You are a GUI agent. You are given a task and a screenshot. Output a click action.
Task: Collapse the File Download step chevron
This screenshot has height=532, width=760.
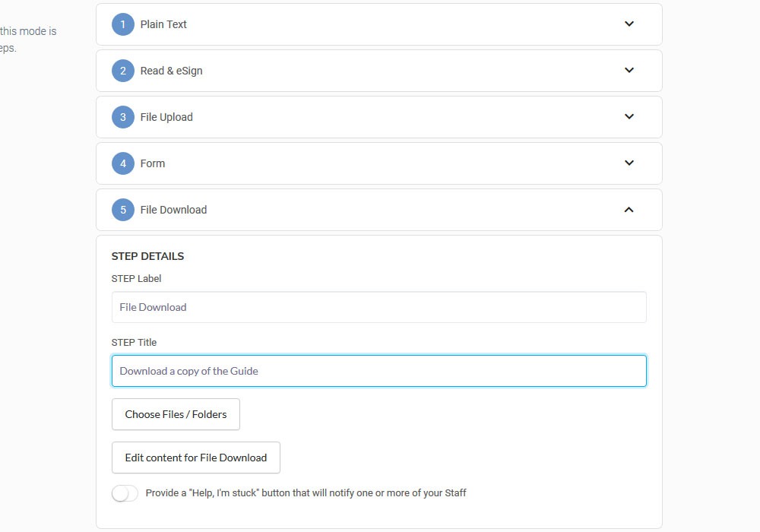pyautogui.click(x=629, y=210)
